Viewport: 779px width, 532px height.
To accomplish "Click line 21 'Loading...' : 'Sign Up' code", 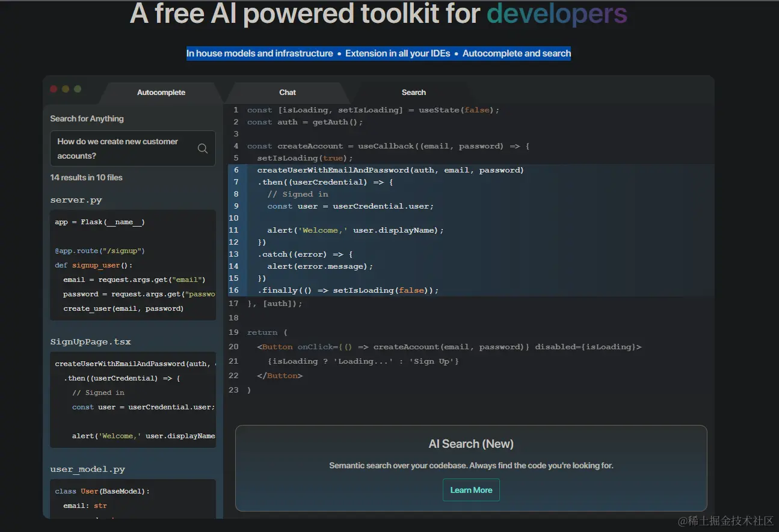I will [x=363, y=361].
